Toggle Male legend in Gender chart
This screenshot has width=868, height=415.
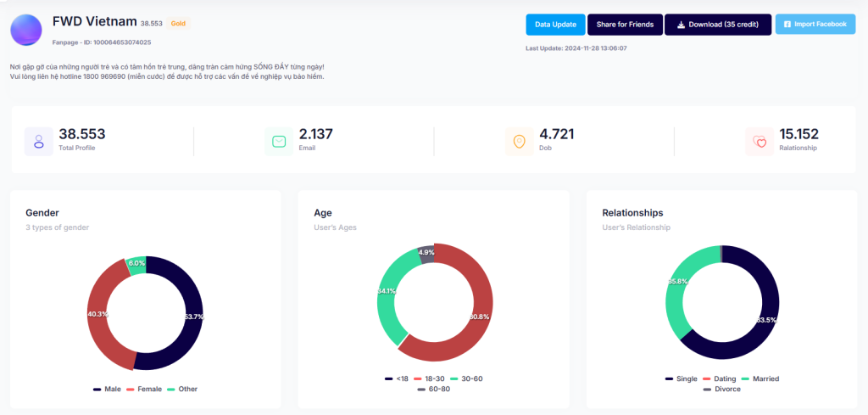(x=108, y=389)
